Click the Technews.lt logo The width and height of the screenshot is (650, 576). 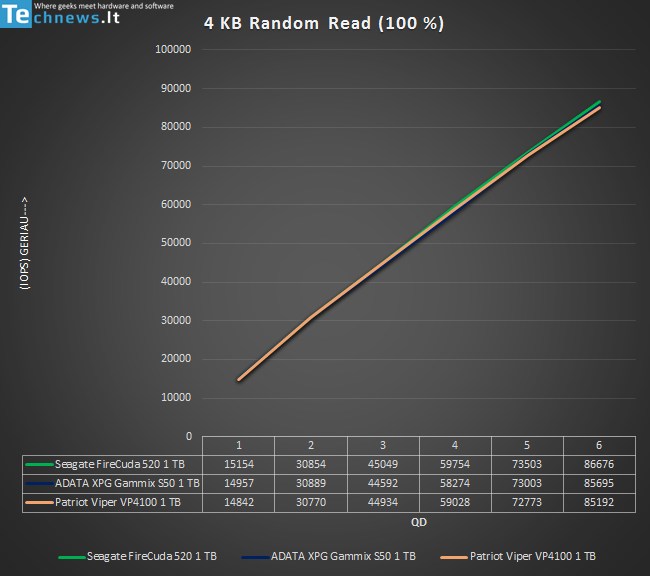(x=60, y=17)
